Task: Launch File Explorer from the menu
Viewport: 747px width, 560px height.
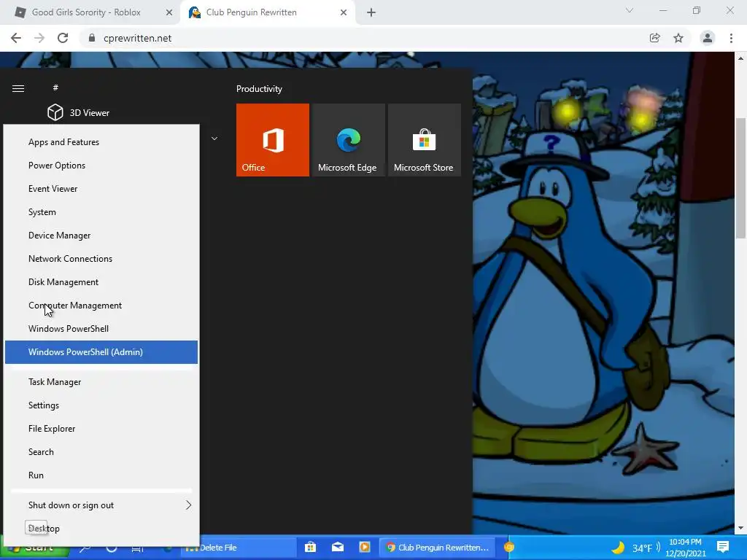Action: coord(101,429)
